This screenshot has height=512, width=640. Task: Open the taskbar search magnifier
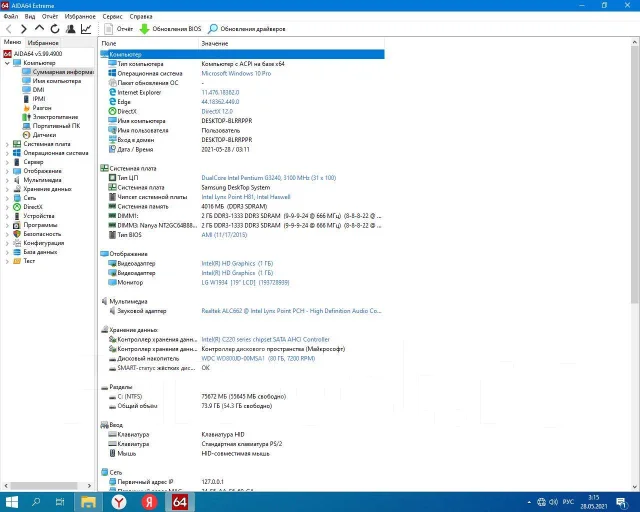coord(36,502)
